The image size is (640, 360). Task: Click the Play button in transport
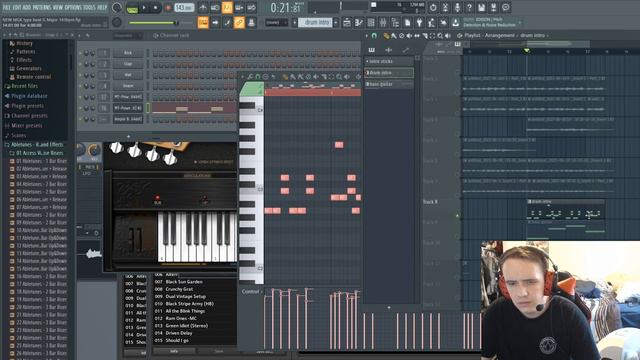coord(144,8)
